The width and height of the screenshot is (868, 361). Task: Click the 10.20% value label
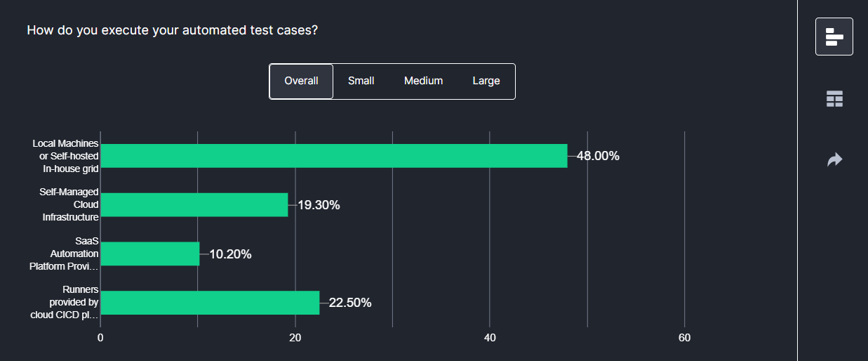coord(230,254)
